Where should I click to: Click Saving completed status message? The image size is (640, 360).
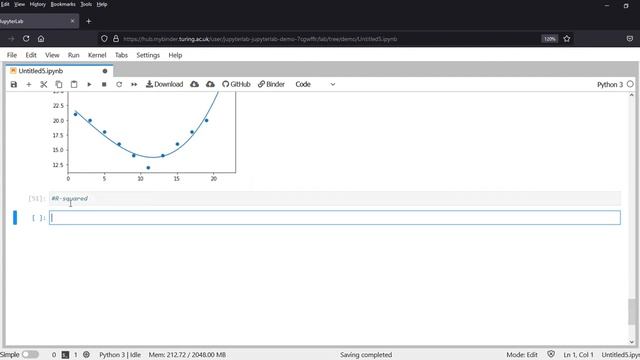tap(366, 355)
